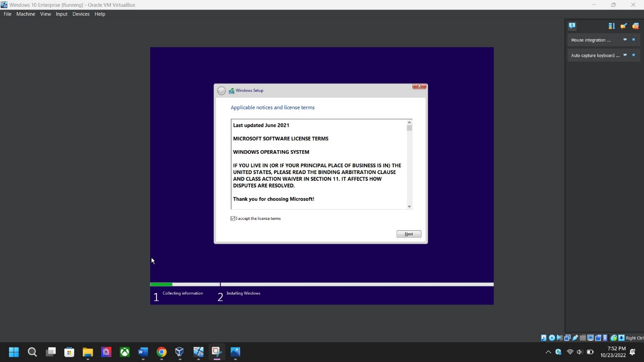Click the audio indicator in status bar
This screenshot has width=644, height=362.
point(559,338)
